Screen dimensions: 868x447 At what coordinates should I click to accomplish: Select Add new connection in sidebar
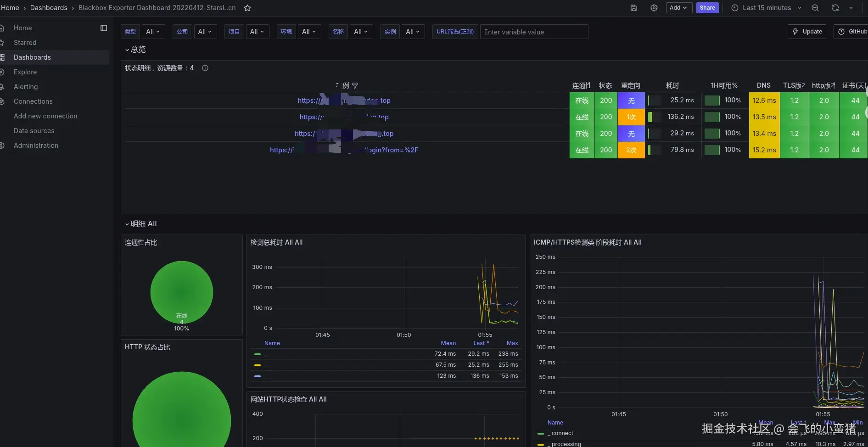45,116
